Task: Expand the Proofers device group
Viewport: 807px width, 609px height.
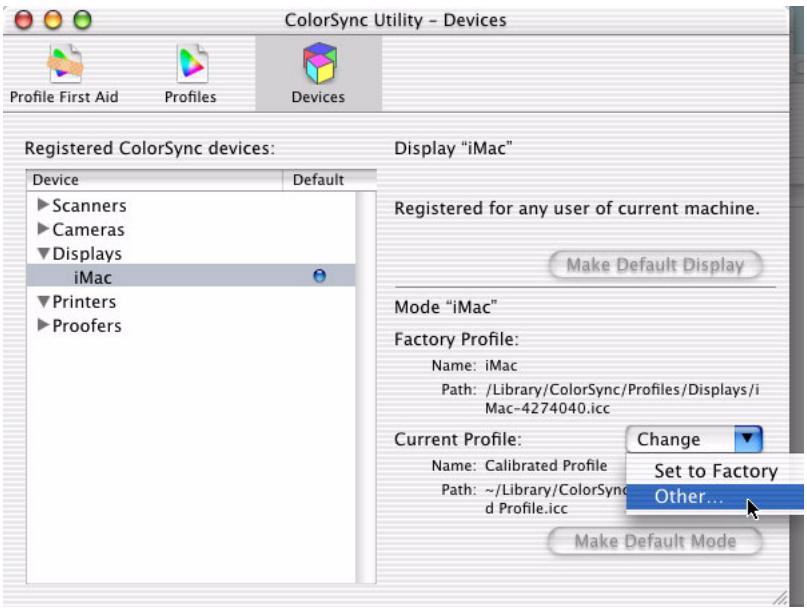Action: point(43,326)
